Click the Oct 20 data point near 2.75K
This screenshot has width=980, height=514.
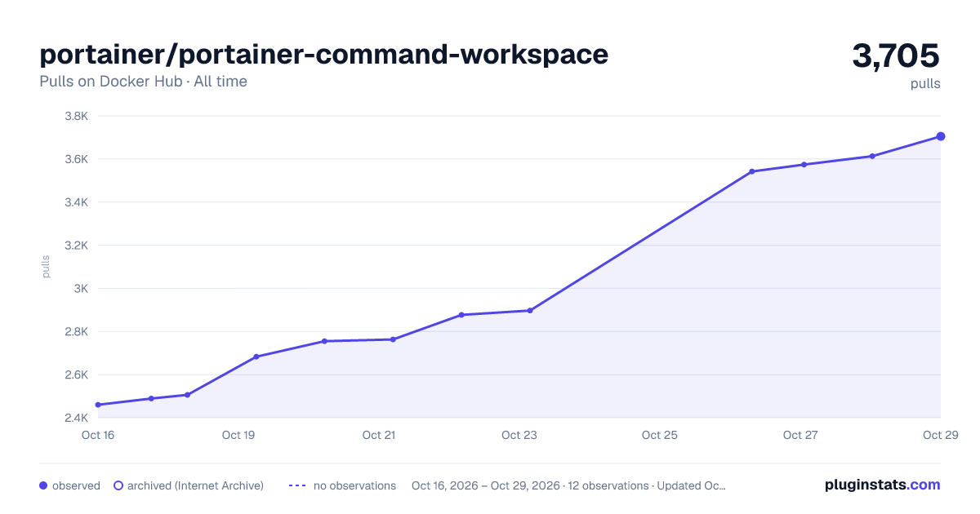(324, 341)
